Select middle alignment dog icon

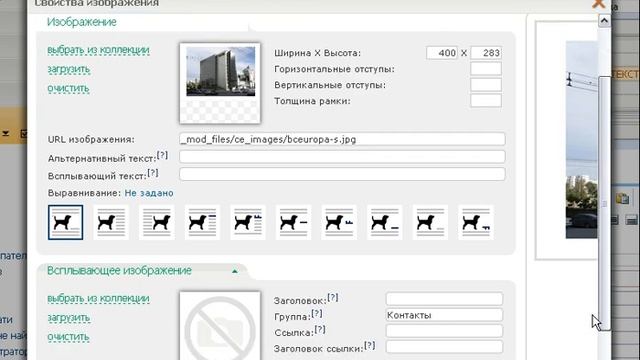[x=293, y=222]
